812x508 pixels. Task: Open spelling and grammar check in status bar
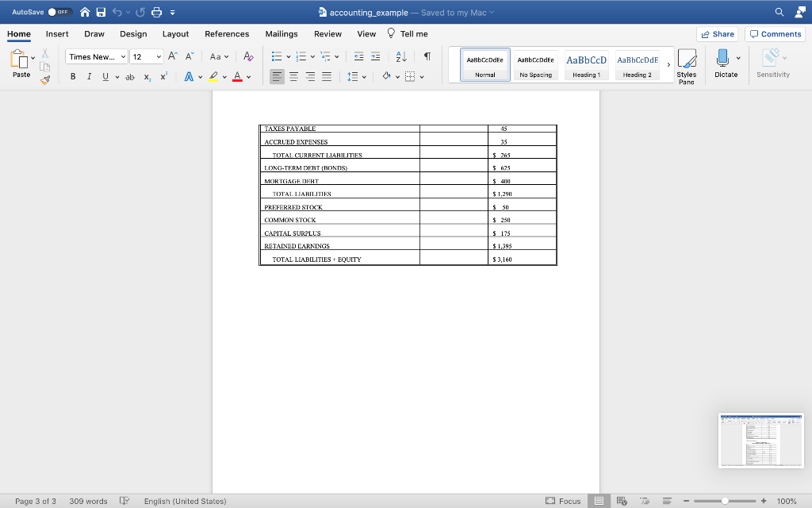point(124,501)
